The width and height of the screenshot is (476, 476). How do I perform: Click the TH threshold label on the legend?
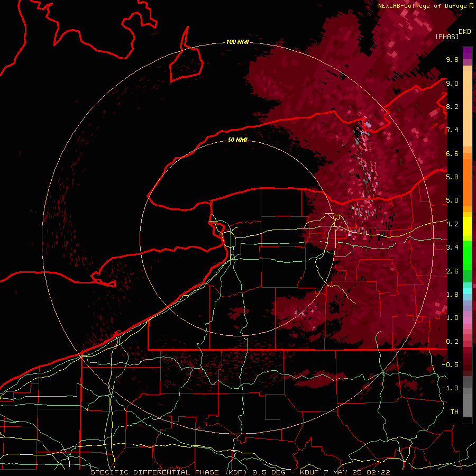tap(454, 412)
